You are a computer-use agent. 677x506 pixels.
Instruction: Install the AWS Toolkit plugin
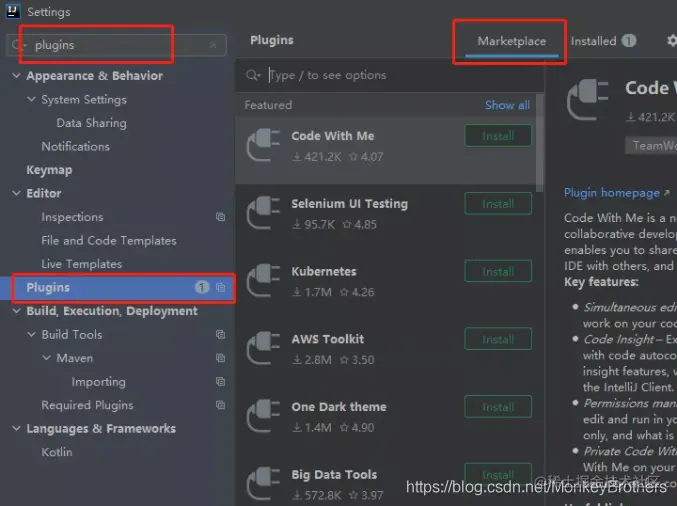pos(498,339)
